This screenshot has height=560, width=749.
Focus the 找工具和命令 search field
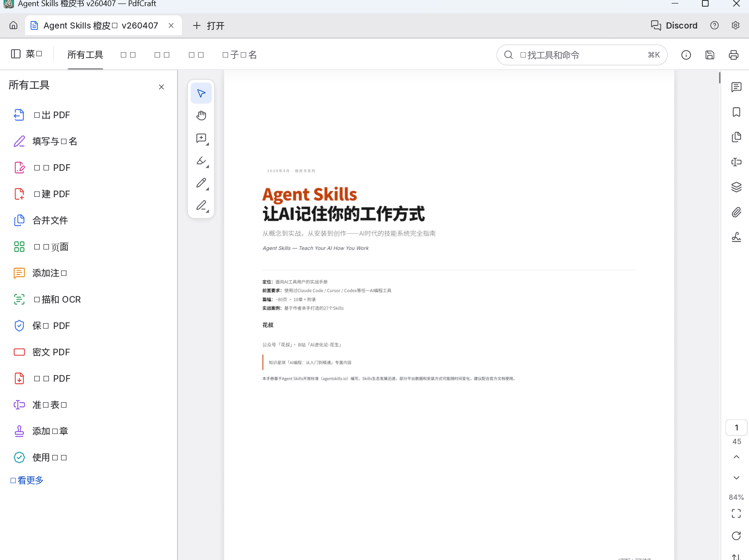[x=582, y=55]
